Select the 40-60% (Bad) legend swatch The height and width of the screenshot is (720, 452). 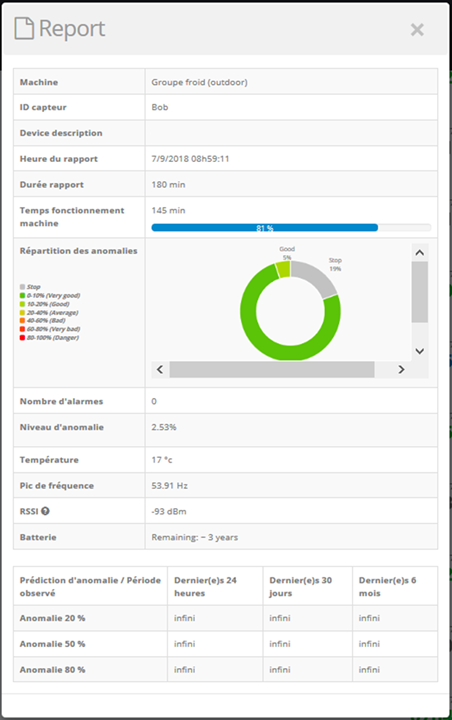22,321
